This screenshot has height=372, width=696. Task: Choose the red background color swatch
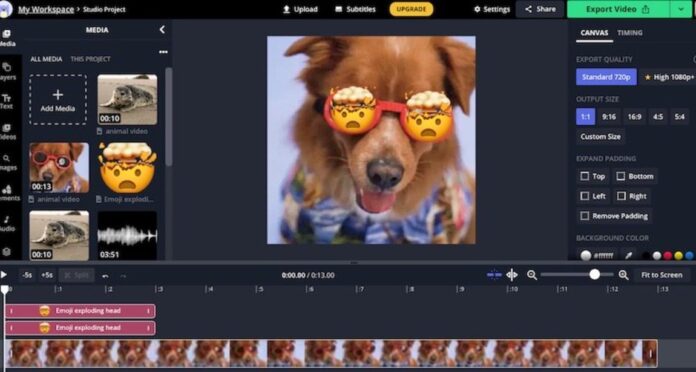[668, 256]
